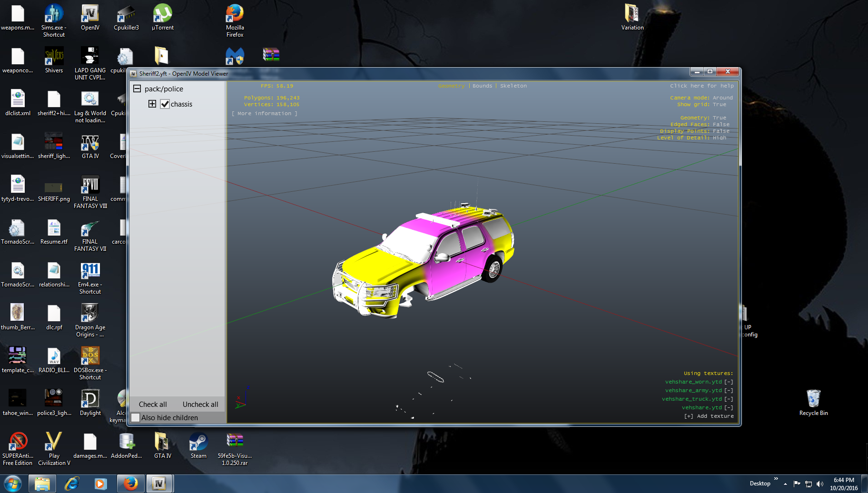Open the DOSBox.exe shortcut icon
Image resolution: width=868 pixels, height=493 pixels.
(90, 363)
